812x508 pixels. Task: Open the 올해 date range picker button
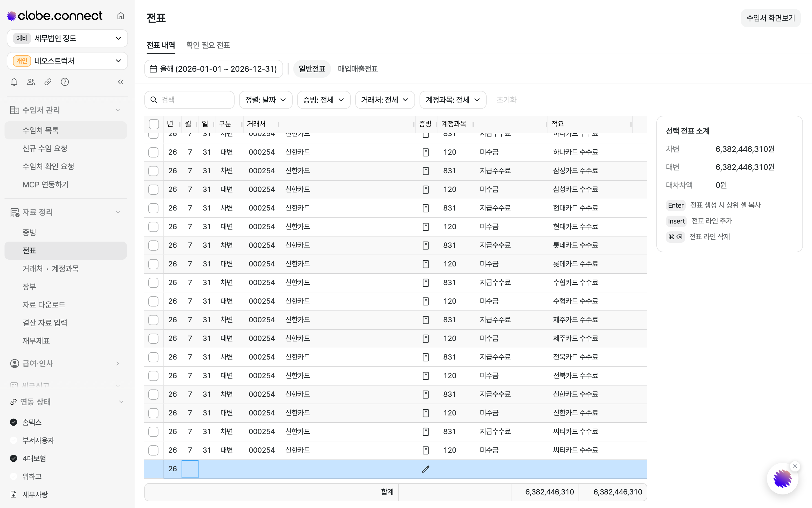[213, 69]
